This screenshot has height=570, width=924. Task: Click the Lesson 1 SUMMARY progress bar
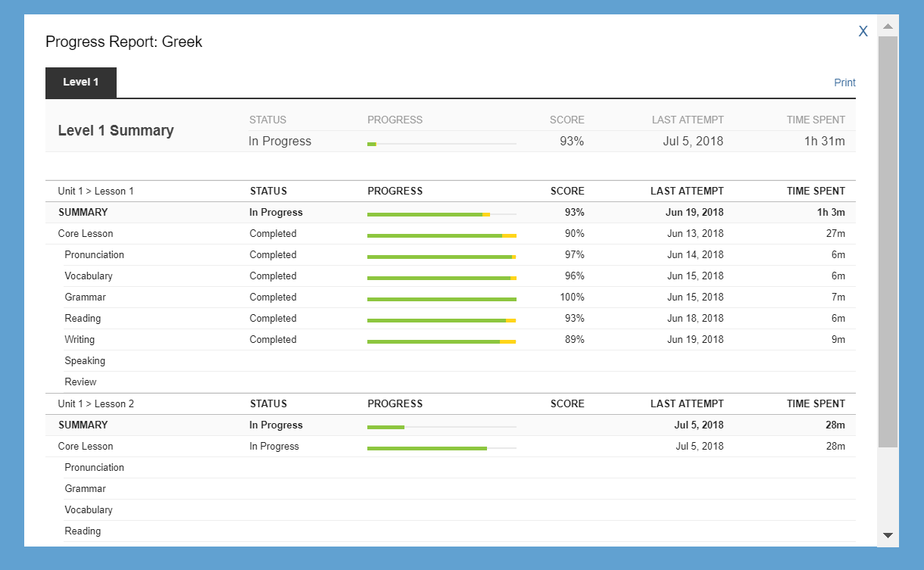pyautogui.click(x=442, y=214)
